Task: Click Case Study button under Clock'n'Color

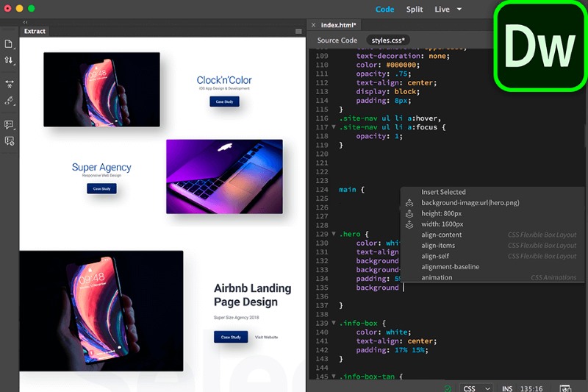Action: pyautogui.click(x=224, y=101)
